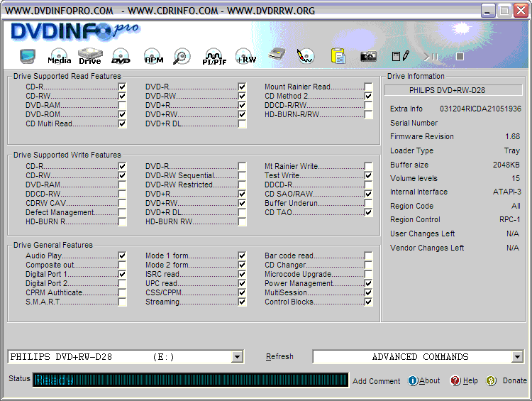Toggle the CD Method 2 checkbox
532x401 pixels.
[368, 96]
